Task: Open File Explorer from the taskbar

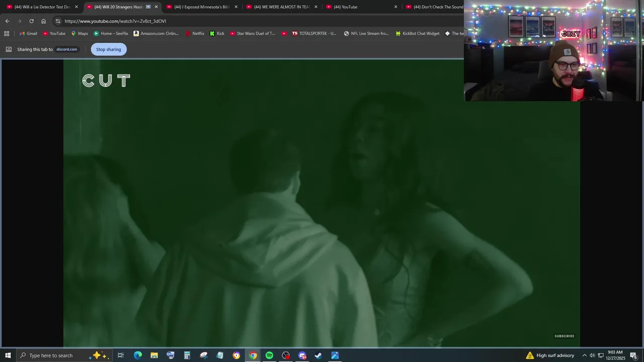Action: point(154,355)
